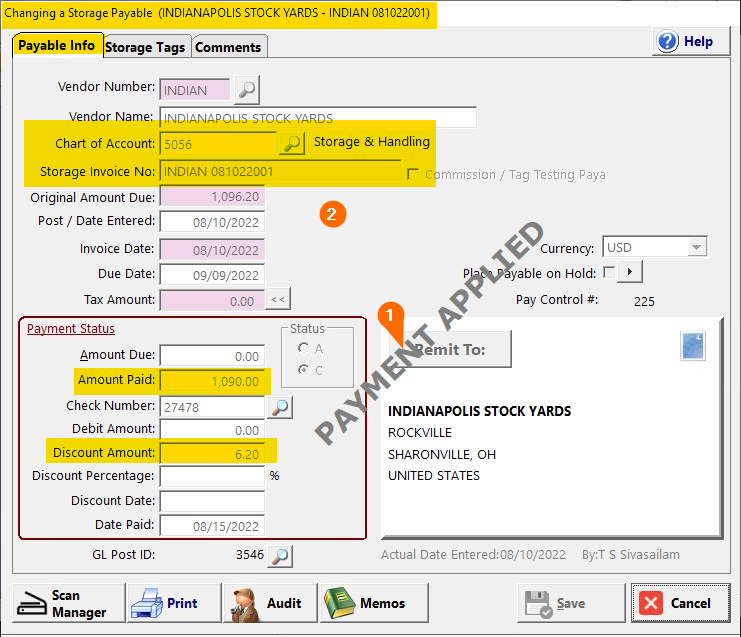Click the Discount Date field
Screen dimensions: 741x637
212,501
